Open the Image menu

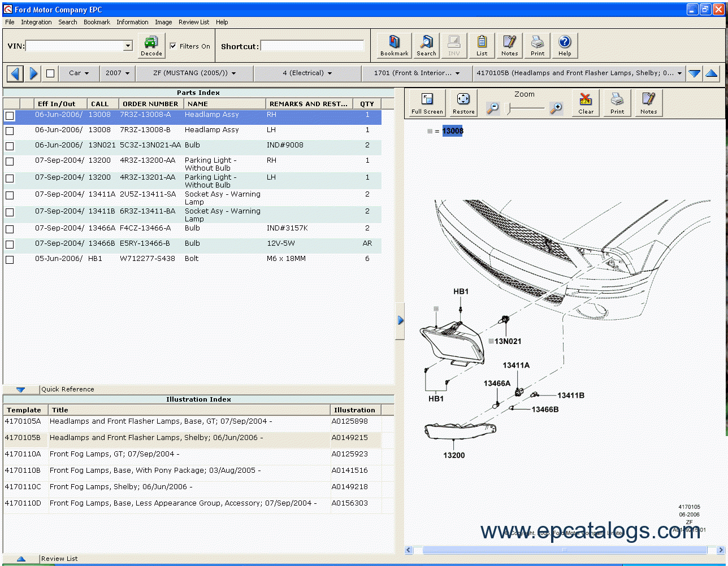(163, 22)
